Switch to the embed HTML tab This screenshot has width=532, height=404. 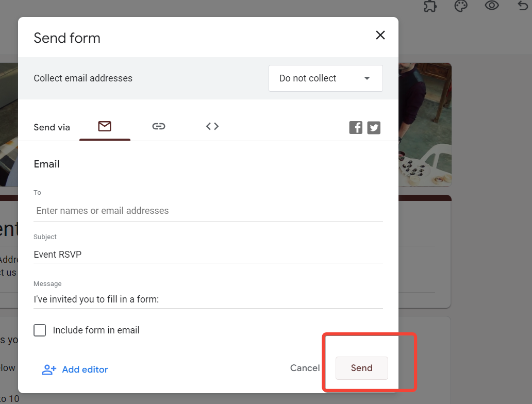point(212,127)
